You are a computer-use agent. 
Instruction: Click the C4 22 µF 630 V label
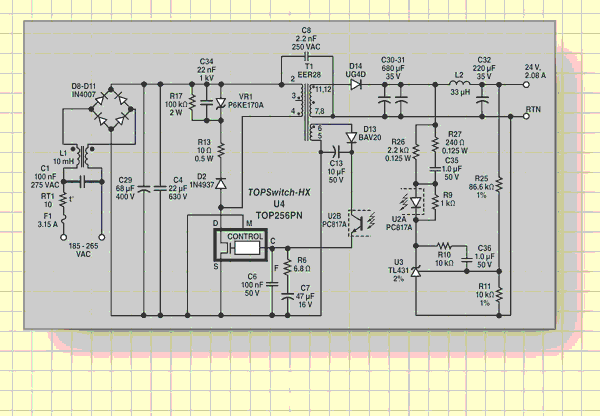178,188
